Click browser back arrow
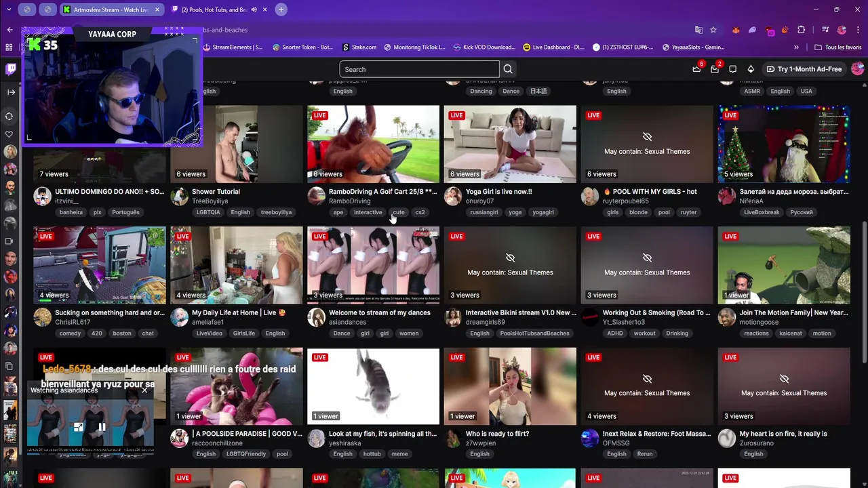868x488 pixels. pos(9,30)
